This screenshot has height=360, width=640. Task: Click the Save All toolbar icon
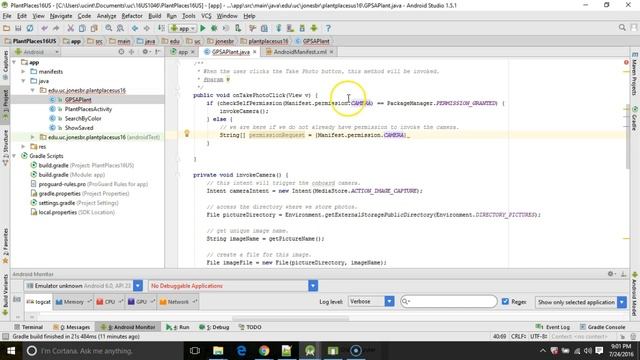pos(18,28)
